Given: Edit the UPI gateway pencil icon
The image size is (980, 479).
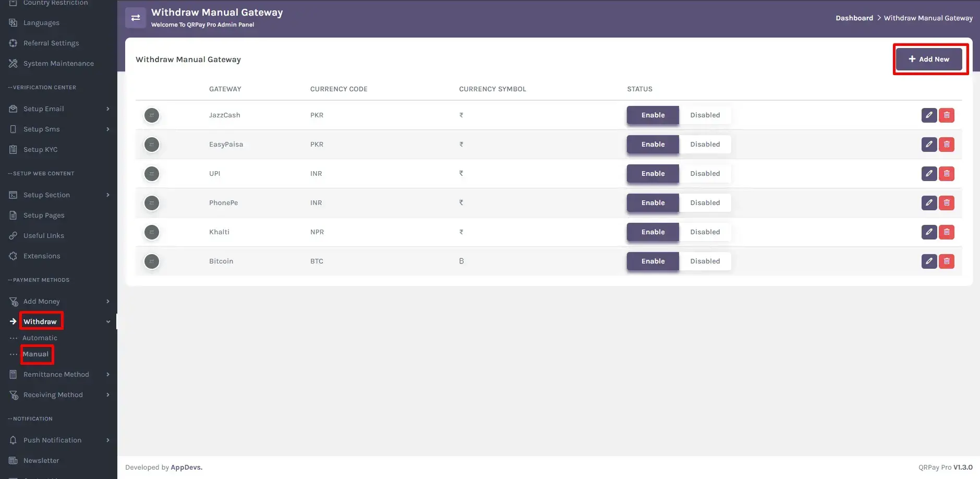Looking at the screenshot, I should [x=929, y=174].
